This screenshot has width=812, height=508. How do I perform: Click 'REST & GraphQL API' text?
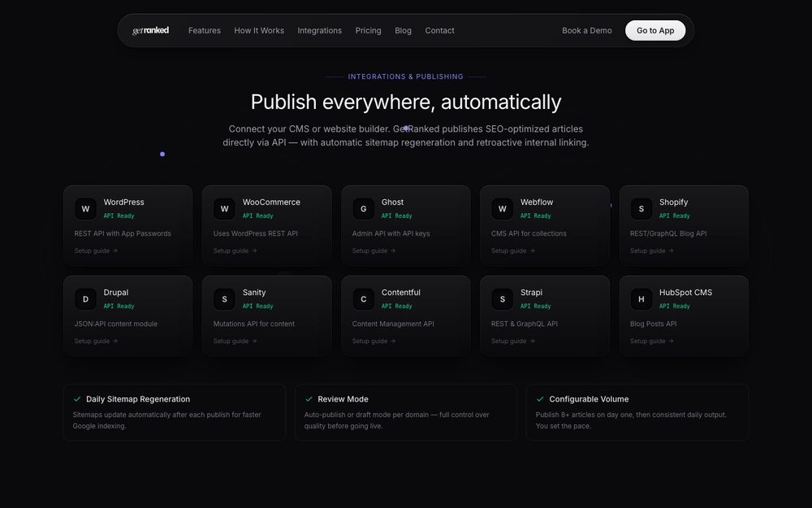tap(524, 324)
